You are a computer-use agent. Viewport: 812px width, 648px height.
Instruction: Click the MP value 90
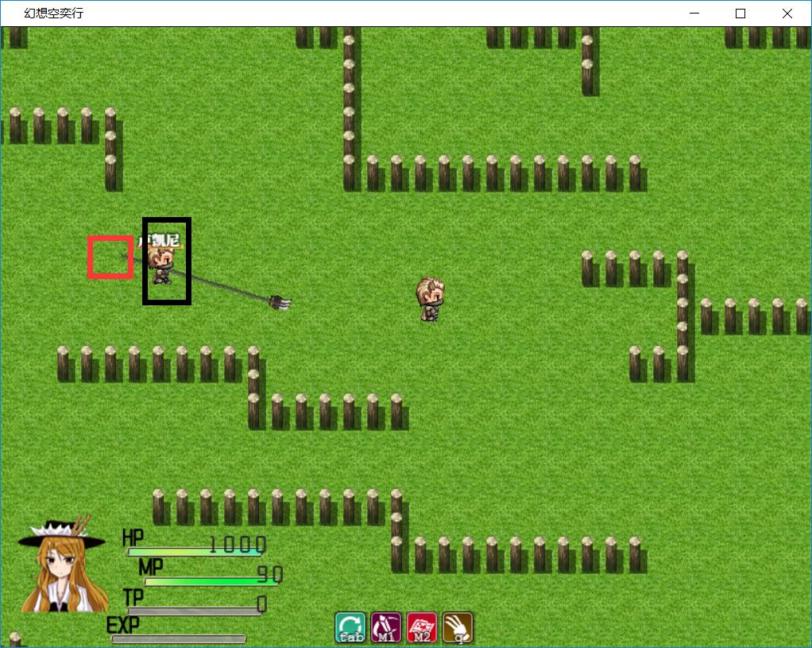click(x=270, y=574)
